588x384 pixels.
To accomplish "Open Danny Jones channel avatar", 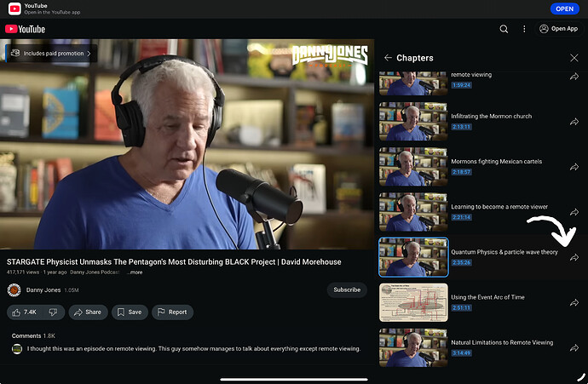I will [14, 290].
